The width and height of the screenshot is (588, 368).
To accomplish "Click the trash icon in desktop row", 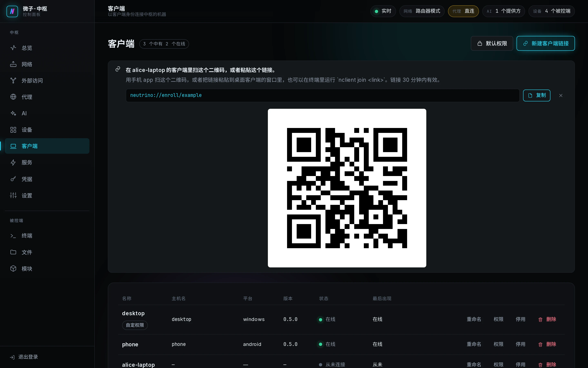I will 540,320.
